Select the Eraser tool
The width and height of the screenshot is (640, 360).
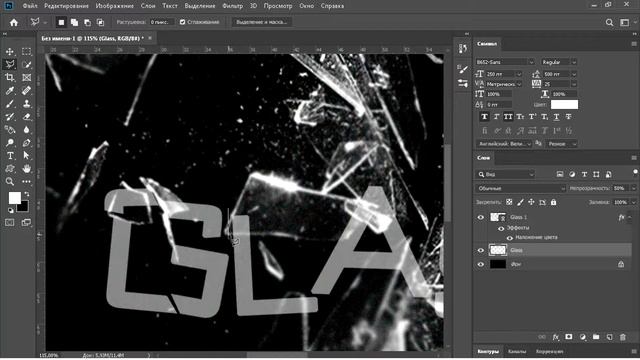27,117
